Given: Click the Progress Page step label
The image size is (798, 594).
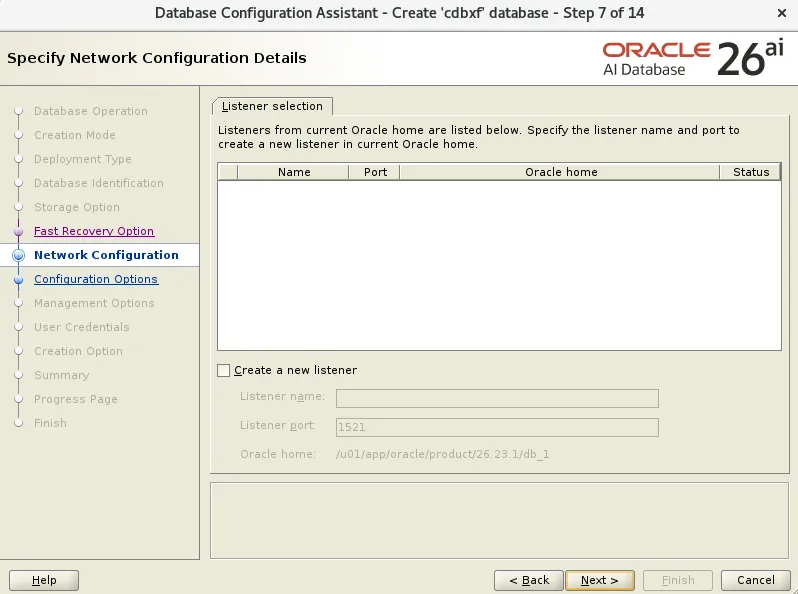Looking at the screenshot, I should (76, 399).
